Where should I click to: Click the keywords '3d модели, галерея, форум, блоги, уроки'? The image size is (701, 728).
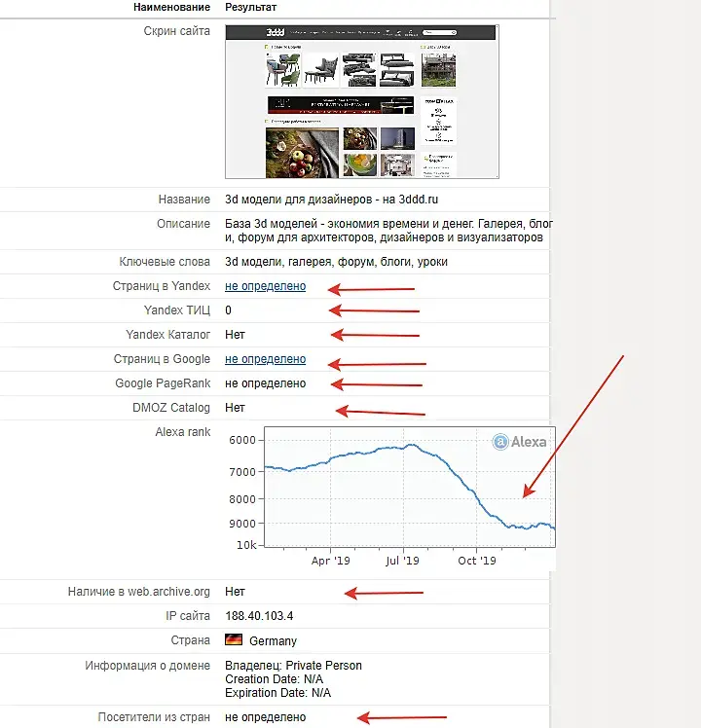(336, 262)
